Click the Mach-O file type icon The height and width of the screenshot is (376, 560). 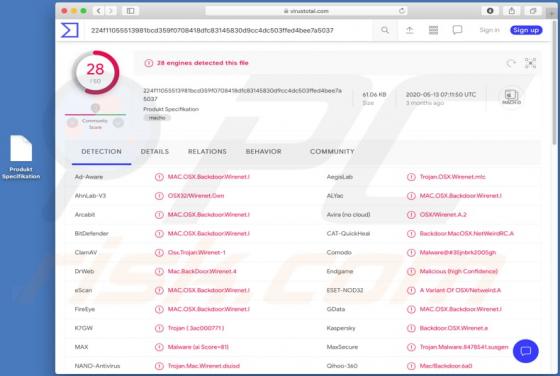511,97
